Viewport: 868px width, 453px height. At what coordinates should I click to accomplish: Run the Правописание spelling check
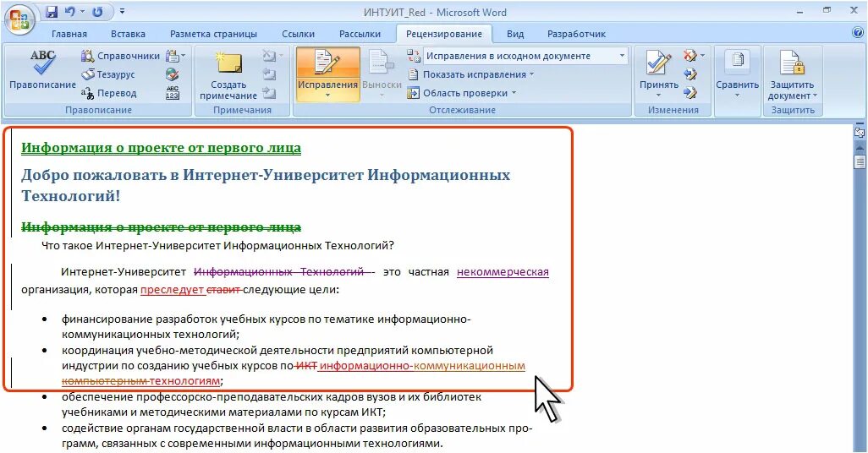coord(42,70)
